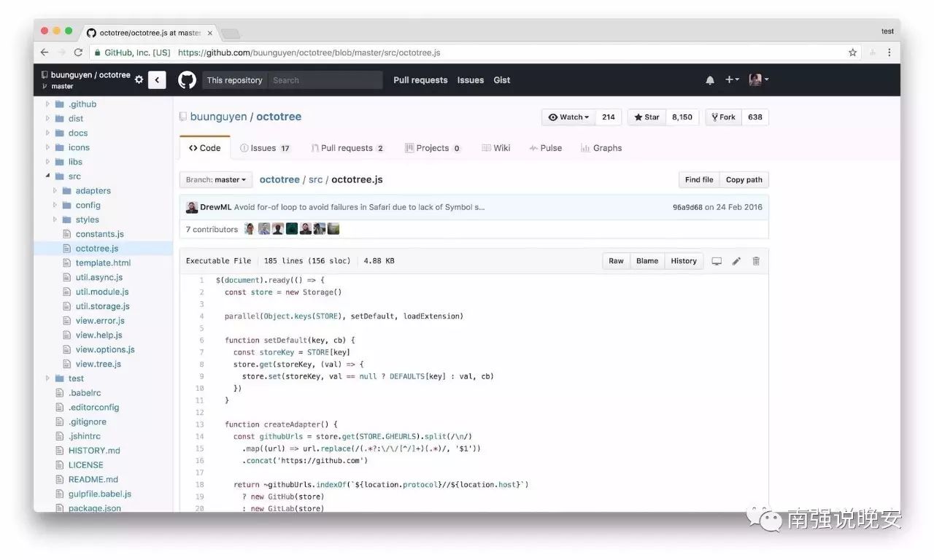The width and height of the screenshot is (934, 560).
Task: Click the first contributor avatar
Action: pyautogui.click(x=250, y=229)
